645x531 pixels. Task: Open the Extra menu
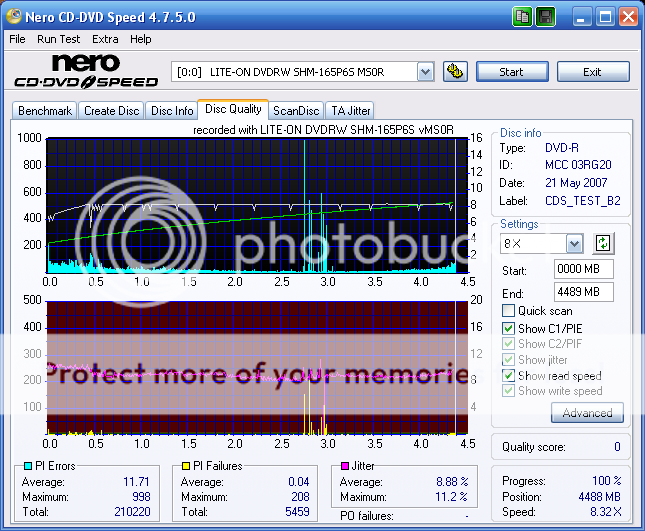click(x=105, y=39)
